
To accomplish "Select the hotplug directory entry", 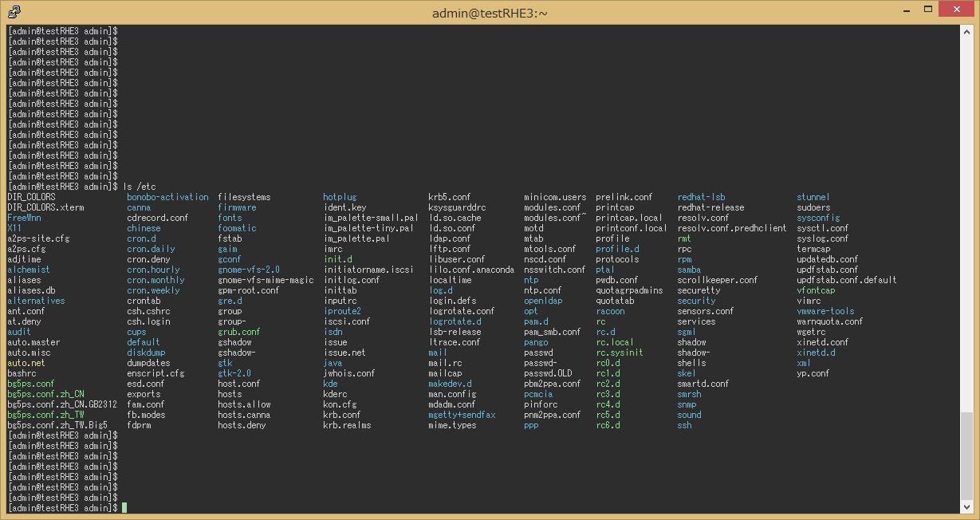I will [x=340, y=197].
